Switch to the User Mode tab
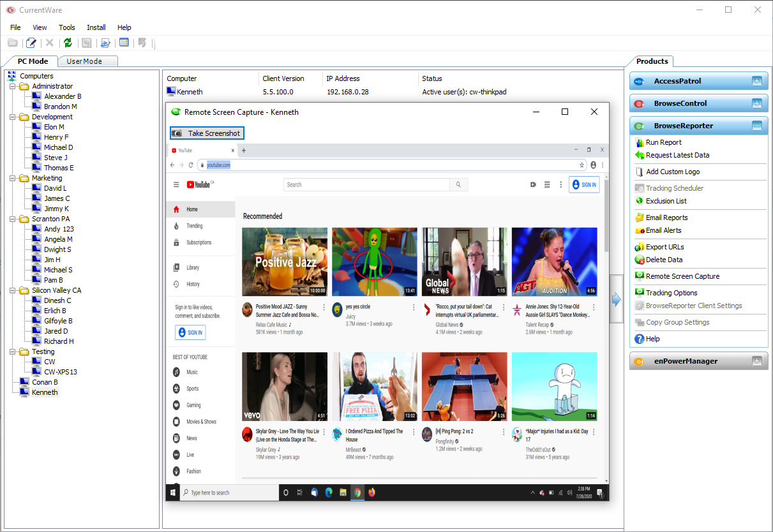 click(89, 61)
